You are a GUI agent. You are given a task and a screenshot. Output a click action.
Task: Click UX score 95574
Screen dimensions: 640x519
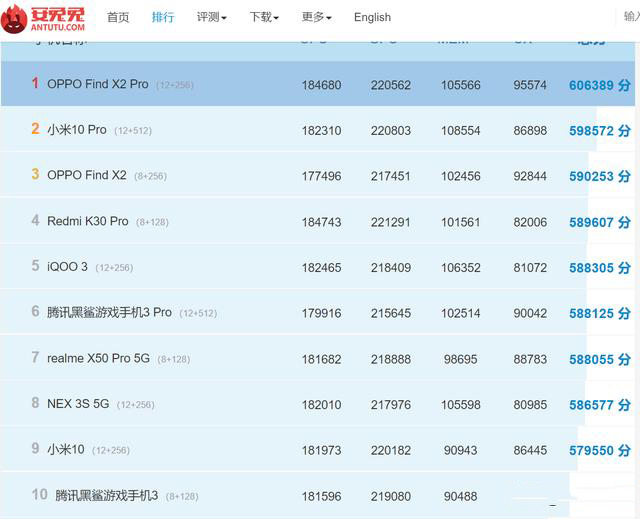click(x=530, y=85)
